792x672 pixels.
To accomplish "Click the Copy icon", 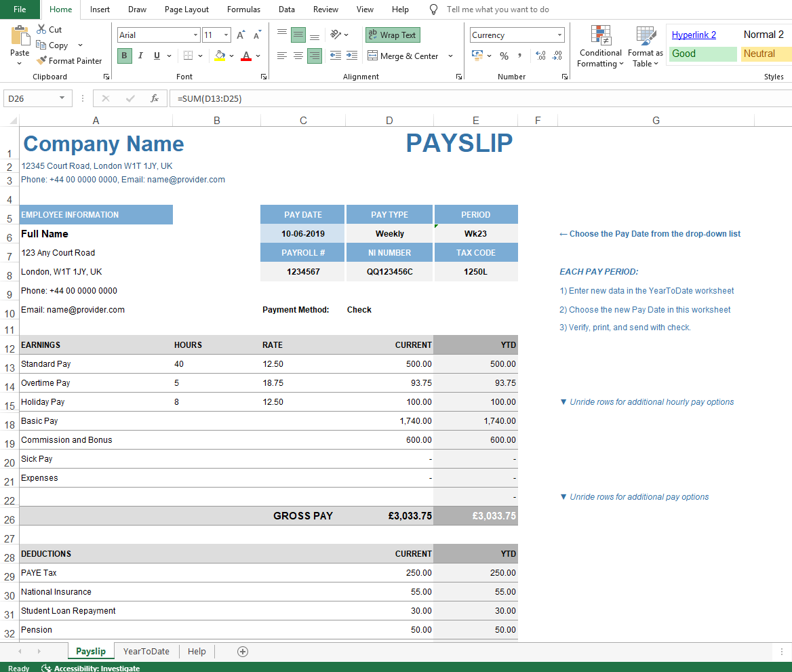I will (41, 45).
